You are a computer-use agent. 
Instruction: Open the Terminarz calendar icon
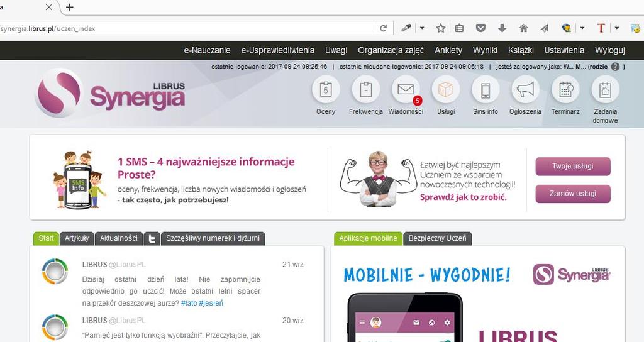(565, 89)
